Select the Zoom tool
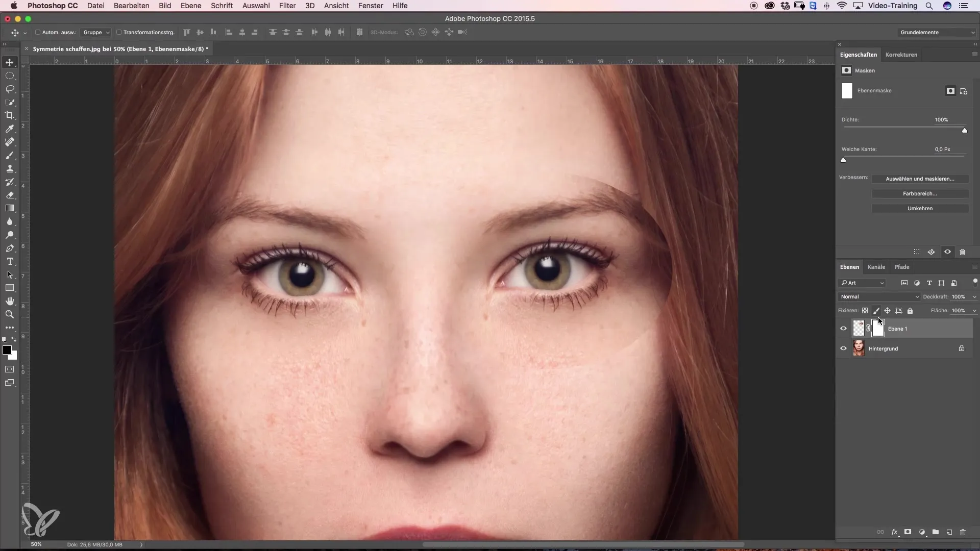The height and width of the screenshot is (551, 980). coord(10,314)
